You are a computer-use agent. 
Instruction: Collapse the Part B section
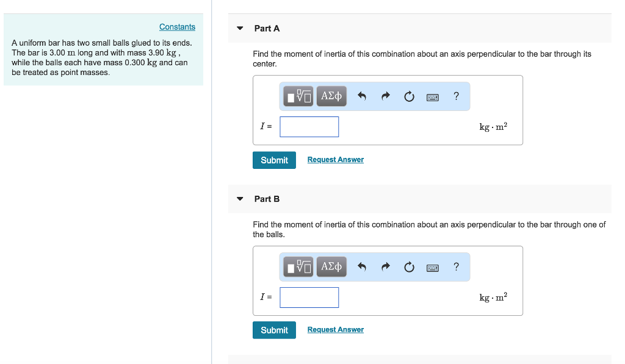tap(239, 199)
